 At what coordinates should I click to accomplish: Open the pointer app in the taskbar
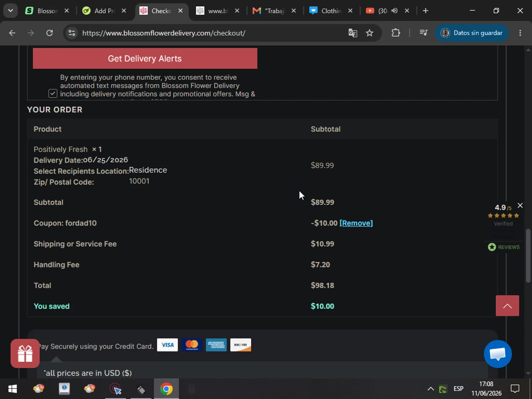(x=116, y=389)
